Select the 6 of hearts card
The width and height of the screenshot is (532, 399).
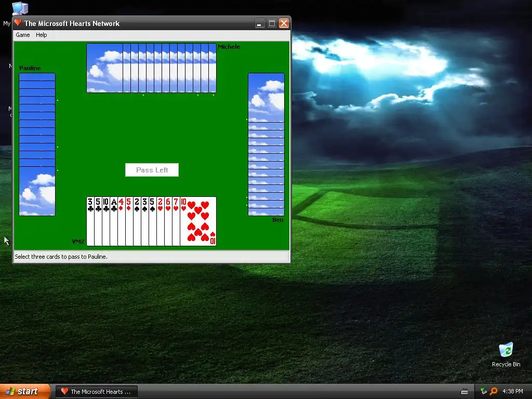click(x=168, y=221)
